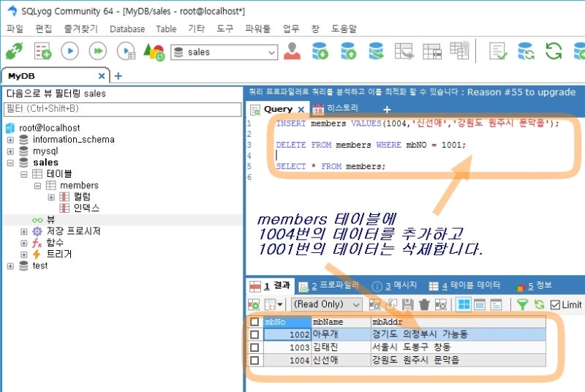Click the Reason #55 to upgrade banner

[521, 92]
